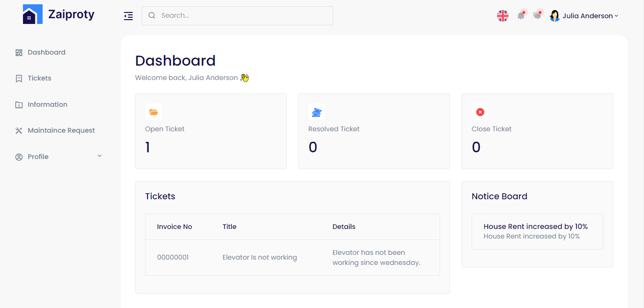Collapse the sidebar with the menu toggle icon

tap(128, 16)
